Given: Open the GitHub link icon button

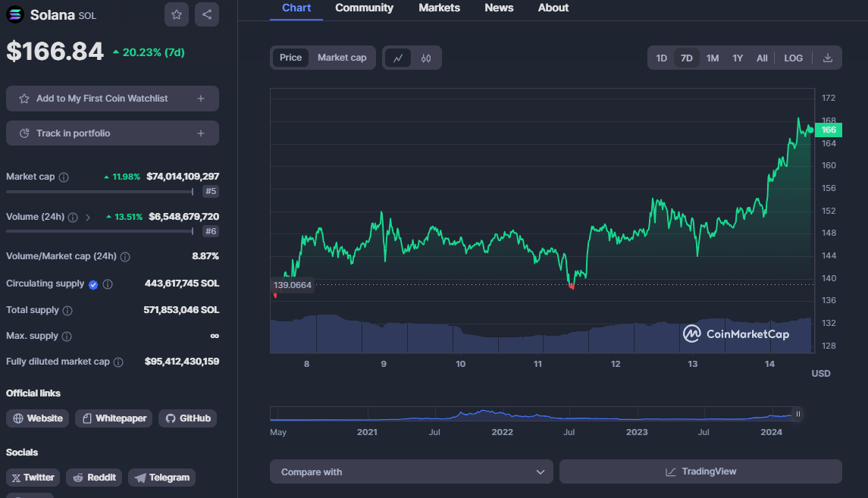Looking at the screenshot, I should 188,418.
